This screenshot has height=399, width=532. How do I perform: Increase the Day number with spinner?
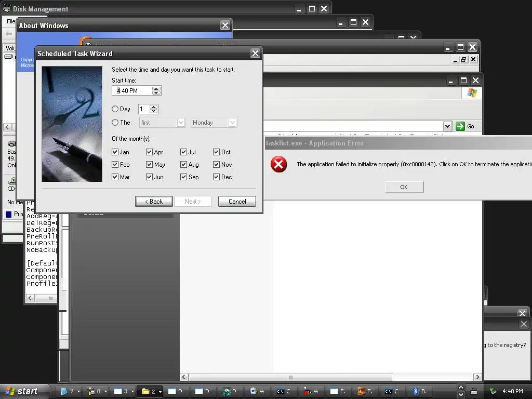(x=153, y=107)
